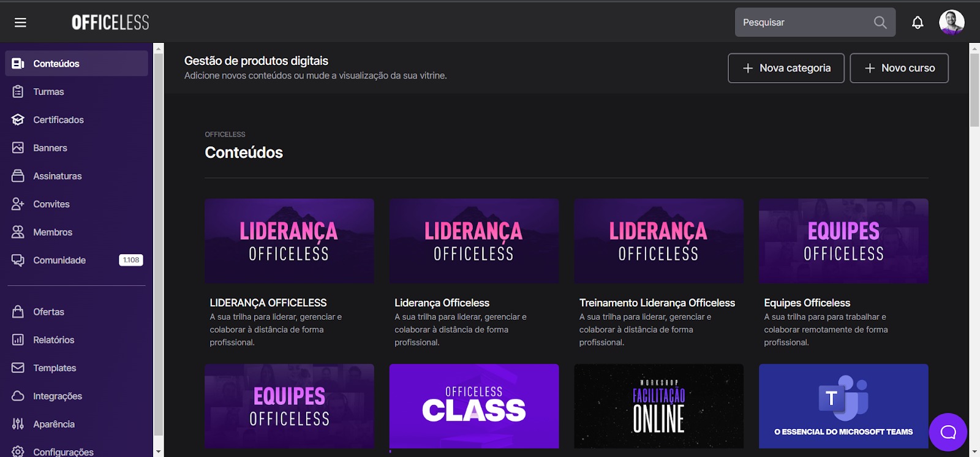
Task: Create a Novo curso
Action: click(x=899, y=68)
